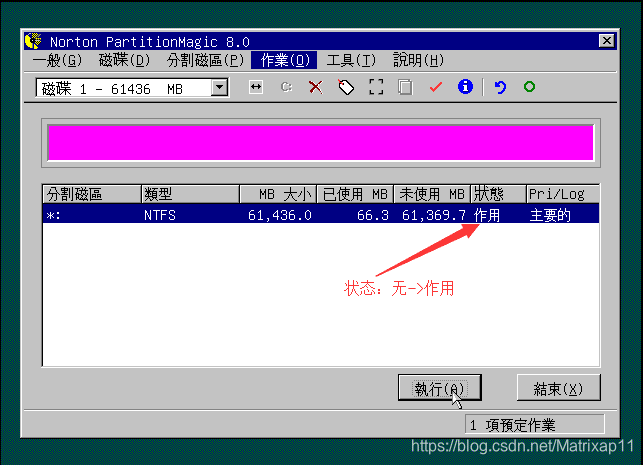Click the format partition bracket icon
The image size is (643, 465).
tap(376, 87)
